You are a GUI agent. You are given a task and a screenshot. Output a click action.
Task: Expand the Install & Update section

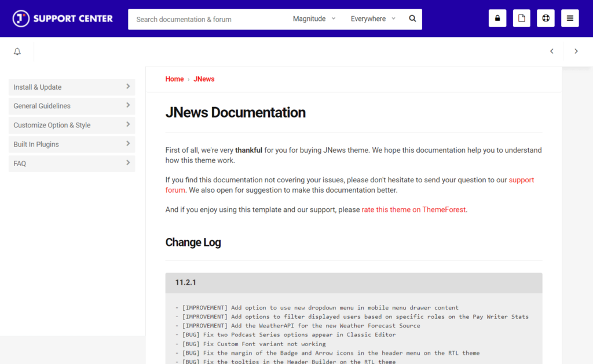point(71,87)
